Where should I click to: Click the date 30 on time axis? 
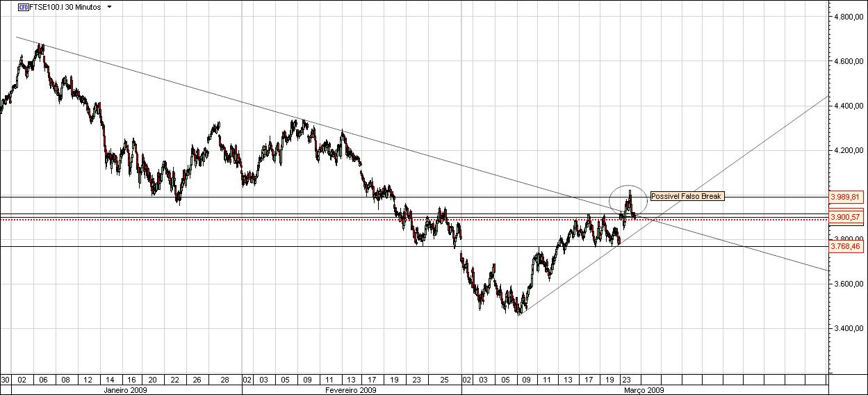pos(5,380)
